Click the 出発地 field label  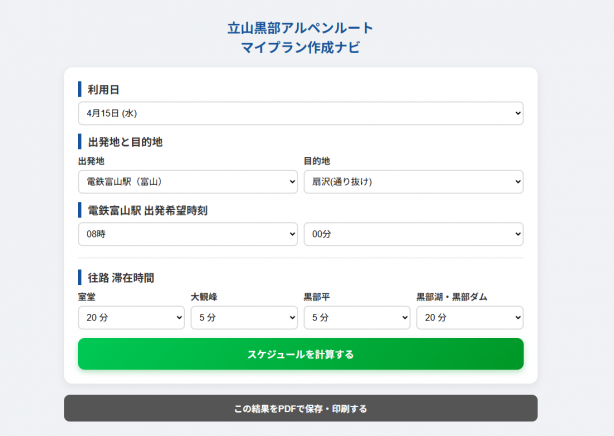91,161
